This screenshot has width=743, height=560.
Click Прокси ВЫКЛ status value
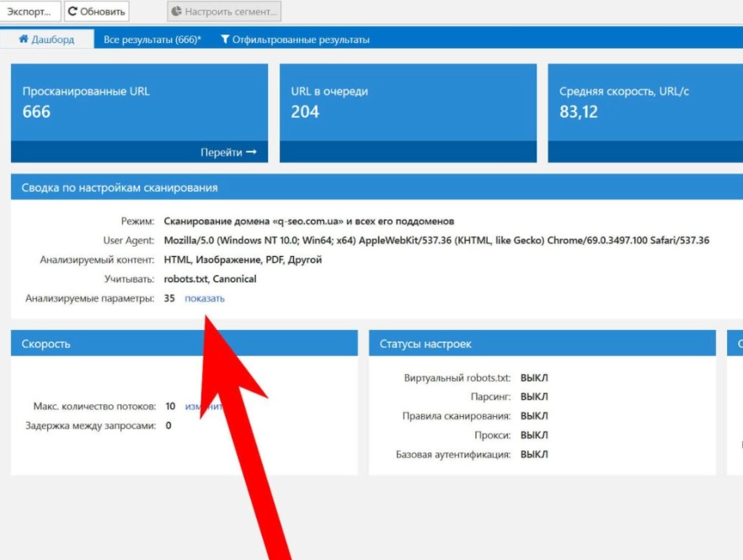pos(534,435)
